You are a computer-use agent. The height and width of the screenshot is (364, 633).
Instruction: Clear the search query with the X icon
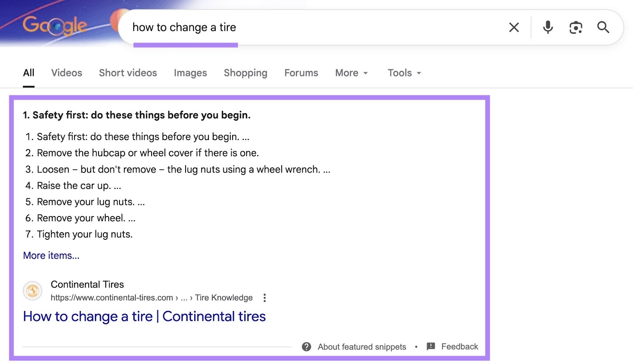click(x=514, y=27)
